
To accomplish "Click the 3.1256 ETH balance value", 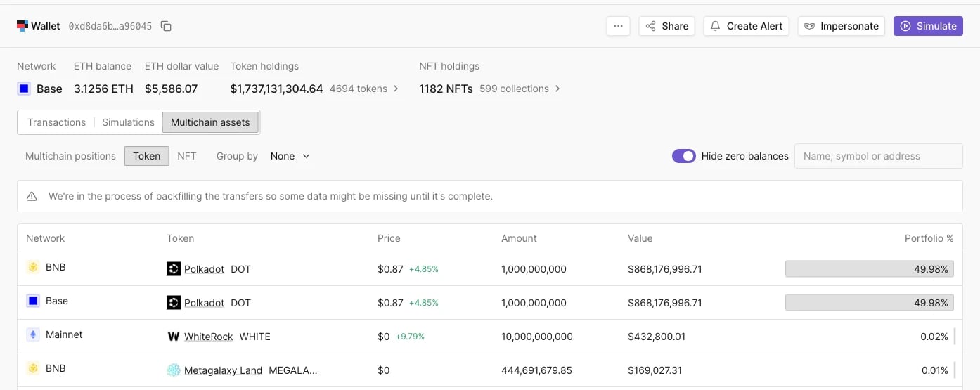I will [x=103, y=89].
